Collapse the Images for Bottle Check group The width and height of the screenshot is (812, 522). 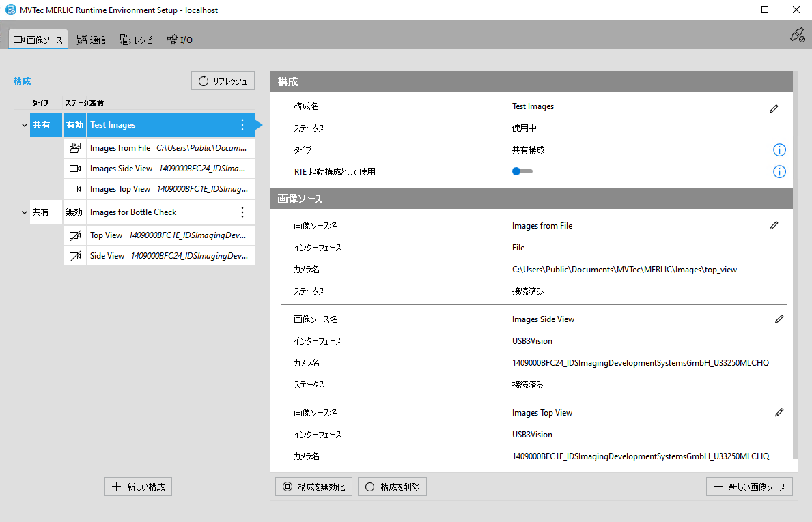pos(25,213)
